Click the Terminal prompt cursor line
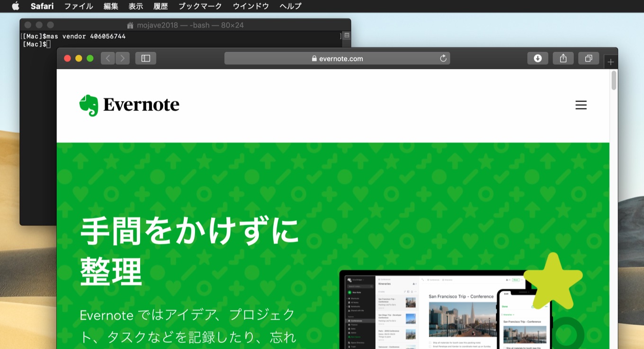This screenshot has width=644, height=349. 36,44
